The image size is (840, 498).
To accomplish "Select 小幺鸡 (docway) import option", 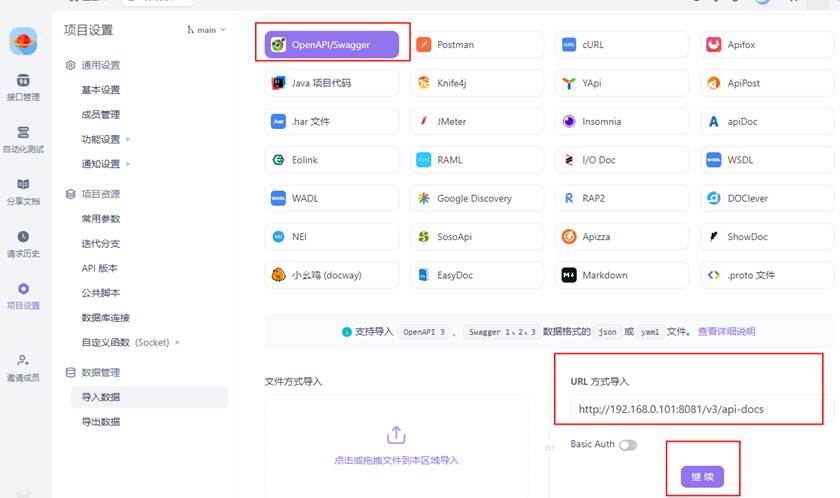I will point(332,275).
